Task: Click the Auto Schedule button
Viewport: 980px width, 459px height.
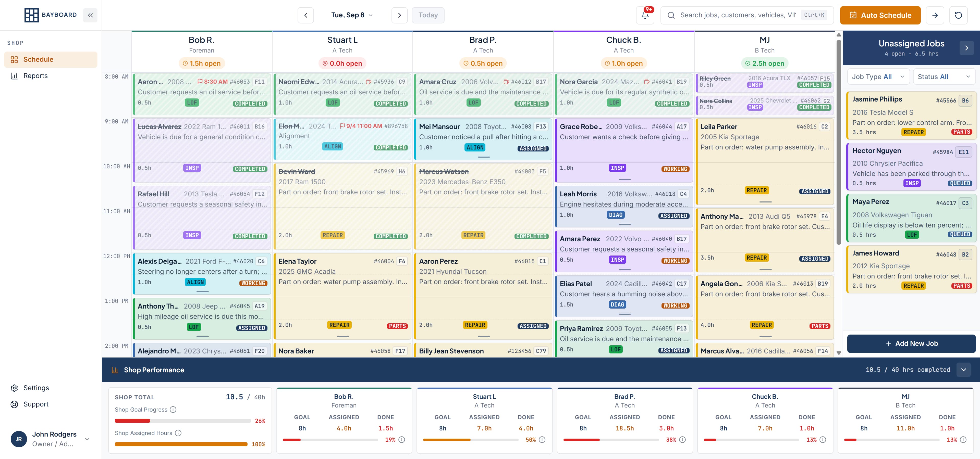Action: tap(880, 15)
